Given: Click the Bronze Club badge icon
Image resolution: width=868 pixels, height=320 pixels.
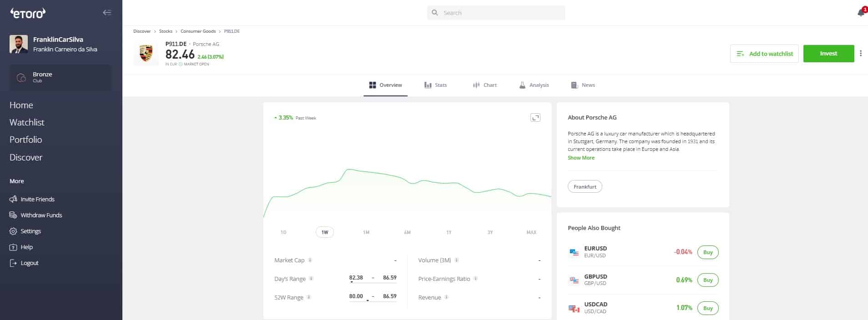Looking at the screenshot, I should point(21,78).
